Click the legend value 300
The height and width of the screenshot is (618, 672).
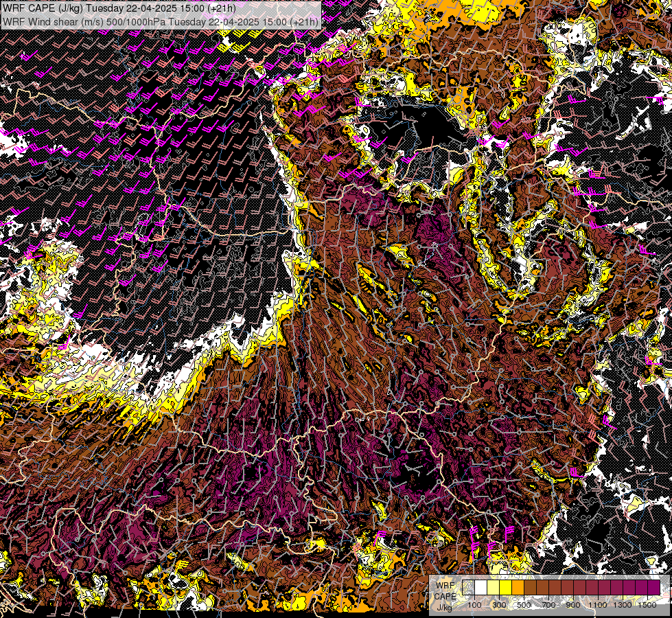[499, 605]
